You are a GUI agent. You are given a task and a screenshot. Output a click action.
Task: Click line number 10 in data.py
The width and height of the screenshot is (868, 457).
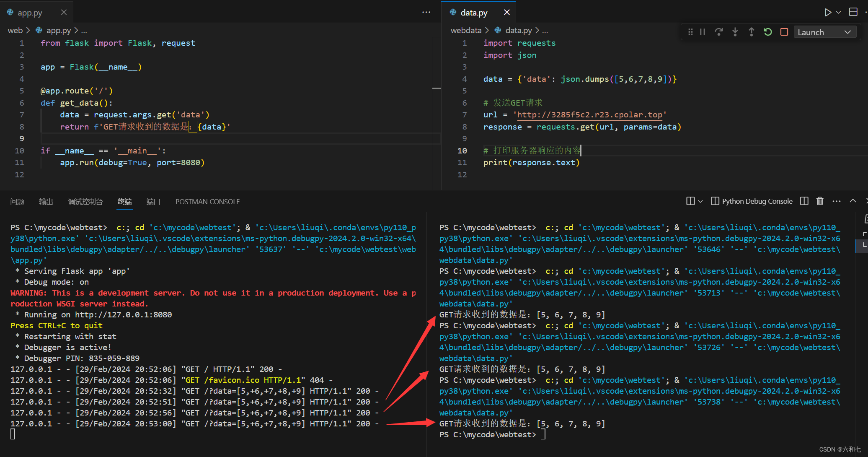(462, 151)
